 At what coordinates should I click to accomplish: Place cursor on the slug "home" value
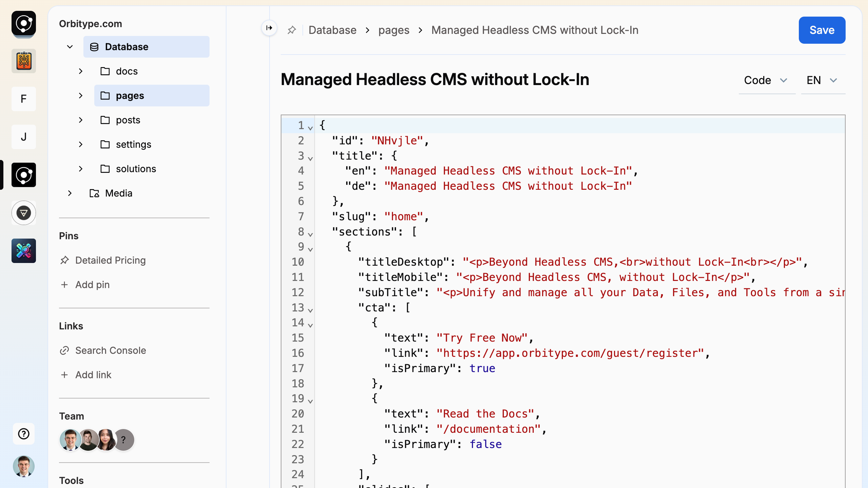point(404,217)
